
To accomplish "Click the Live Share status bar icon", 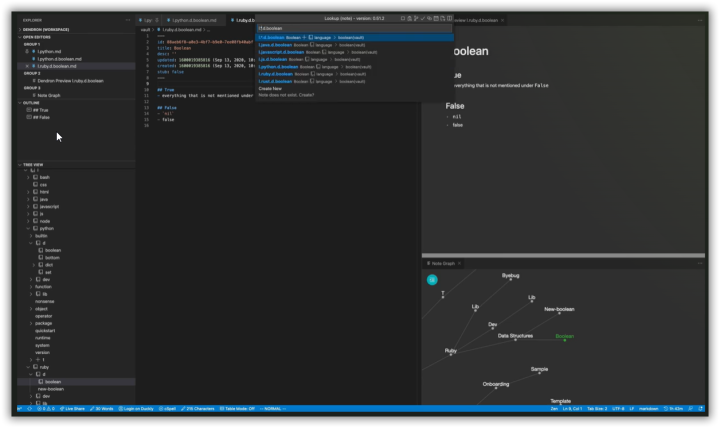I will (x=72, y=409).
